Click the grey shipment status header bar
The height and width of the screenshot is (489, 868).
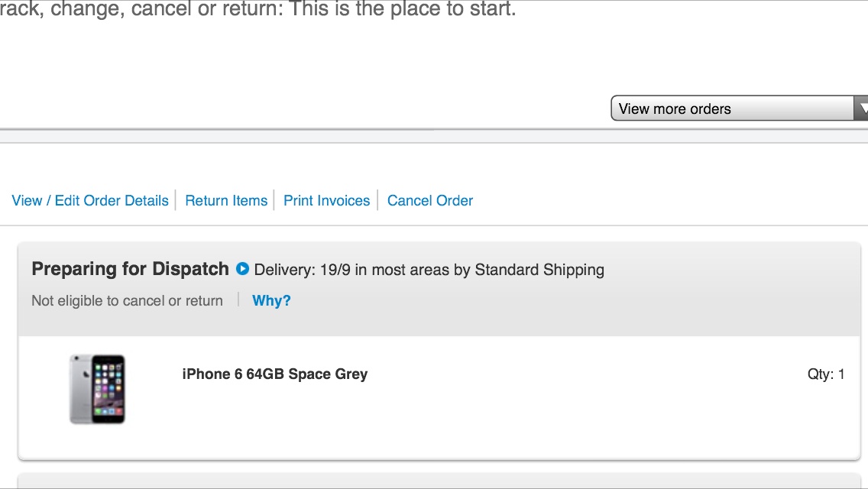point(439,289)
